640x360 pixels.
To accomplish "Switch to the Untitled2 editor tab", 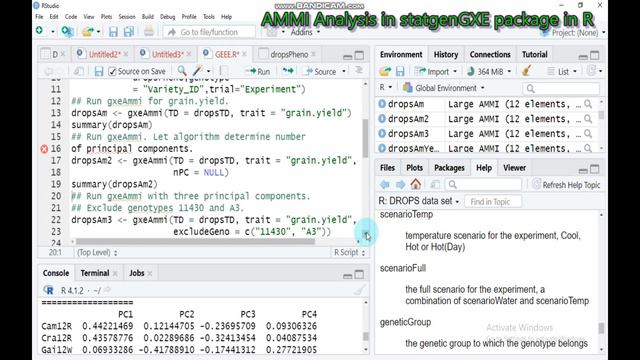I will pos(104,54).
